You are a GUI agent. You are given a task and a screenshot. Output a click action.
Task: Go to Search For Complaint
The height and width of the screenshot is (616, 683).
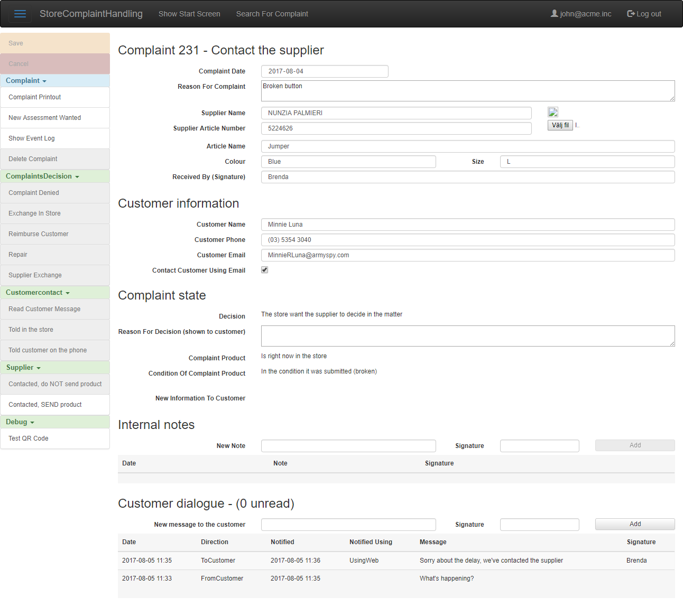pyautogui.click(x=272, y=14)
